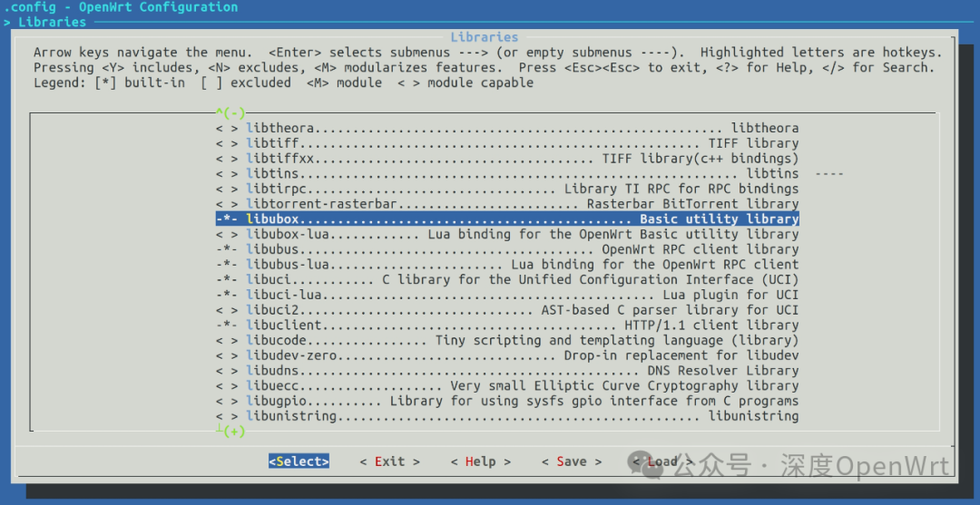Click 'AST-based C parser library for UCI' text
The width and height of the screenshot is (980, 505).
pyautogui.click(x=670, y=310)
